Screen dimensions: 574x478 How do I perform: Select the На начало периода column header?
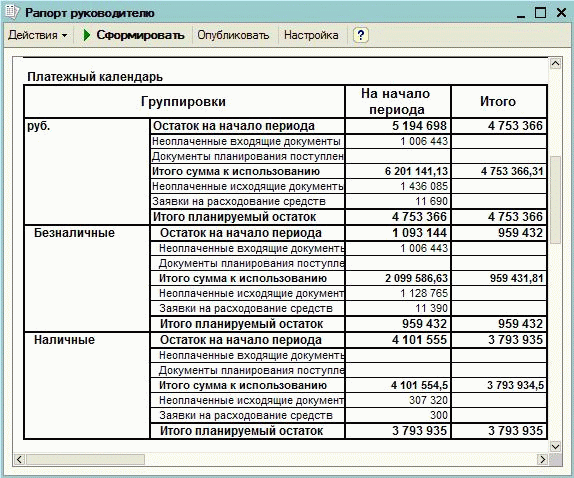click(x=398, y=101)
